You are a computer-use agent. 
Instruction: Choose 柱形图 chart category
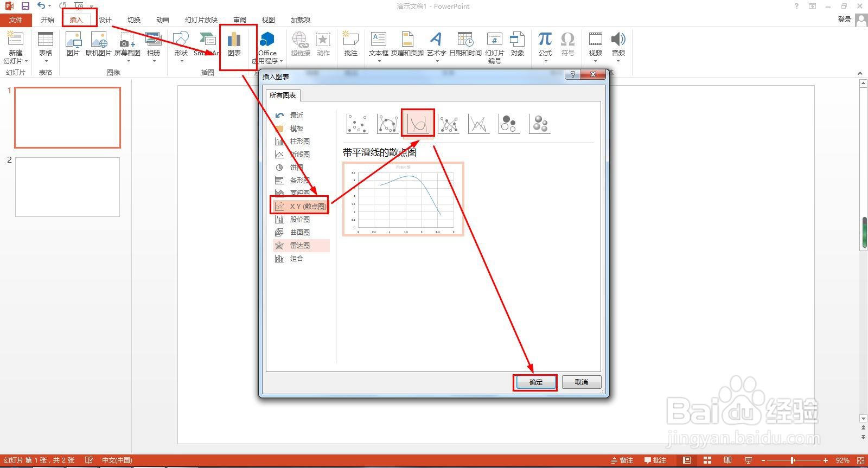point(301,142)
